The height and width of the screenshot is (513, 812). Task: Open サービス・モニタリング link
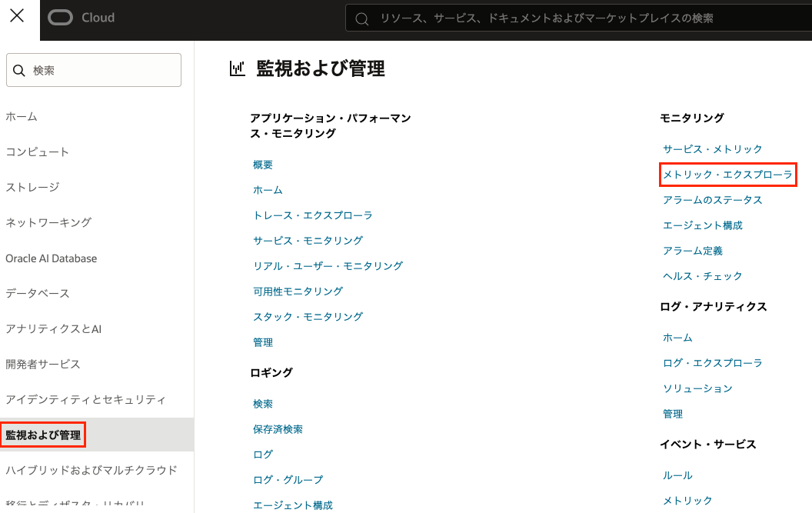click(x=308, y=241)
